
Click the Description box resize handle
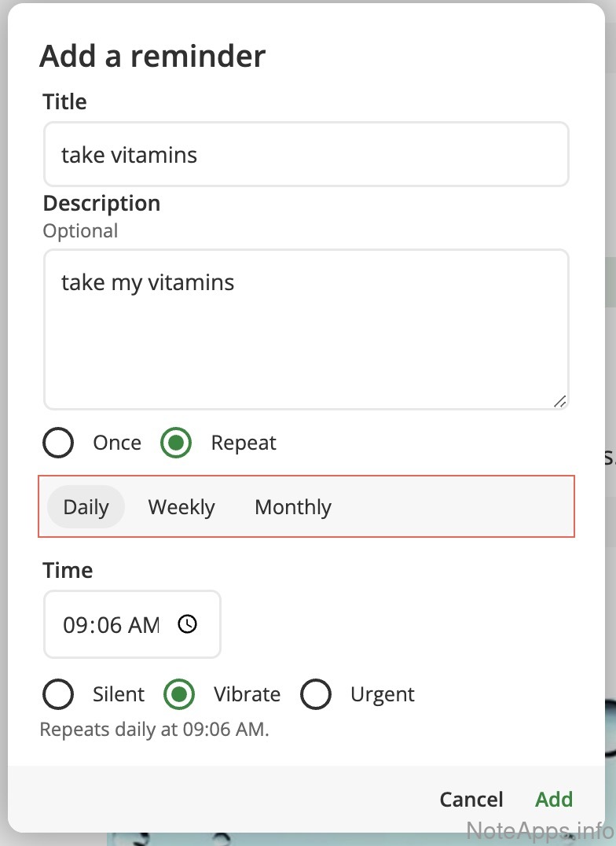559,401
